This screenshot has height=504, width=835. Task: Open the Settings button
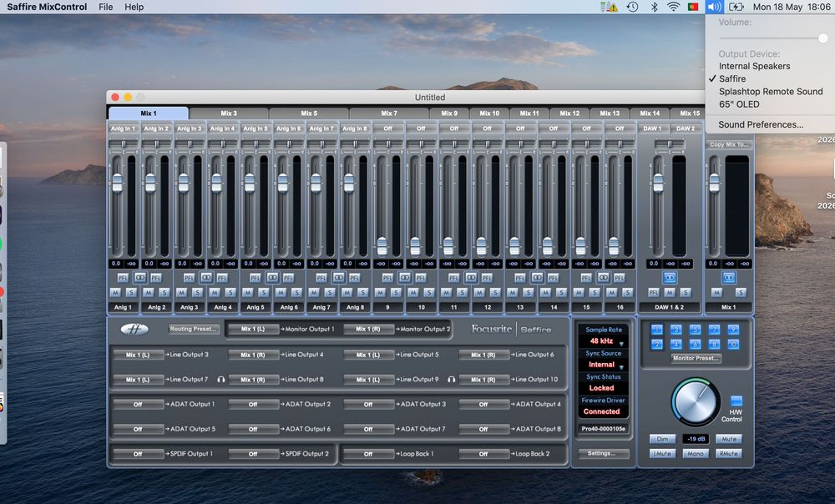(x=604, y=453)
